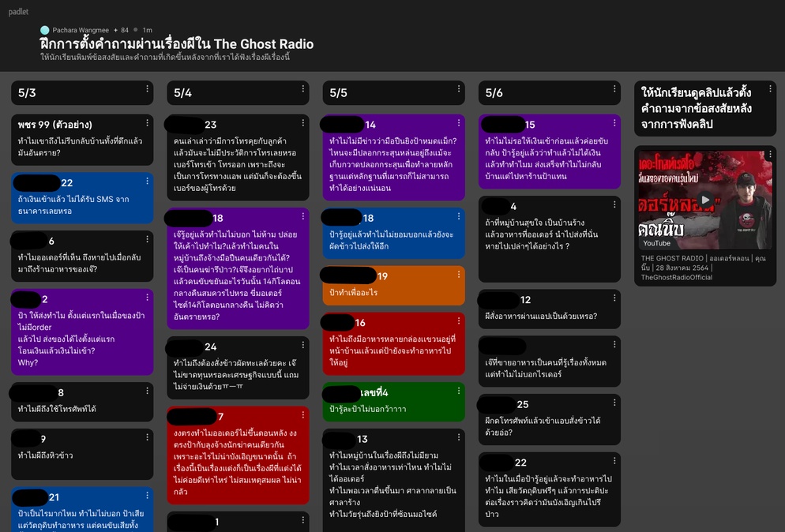The height and width of the screenshot is (532, 785).
Task: Open three-dot menu on the blue SMS question card
Action: click(147, 181)
